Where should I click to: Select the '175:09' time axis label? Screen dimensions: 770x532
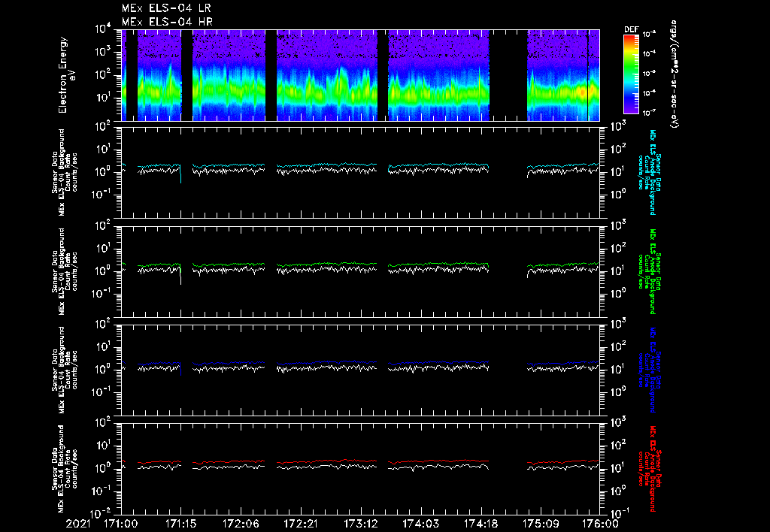point(541,524)
